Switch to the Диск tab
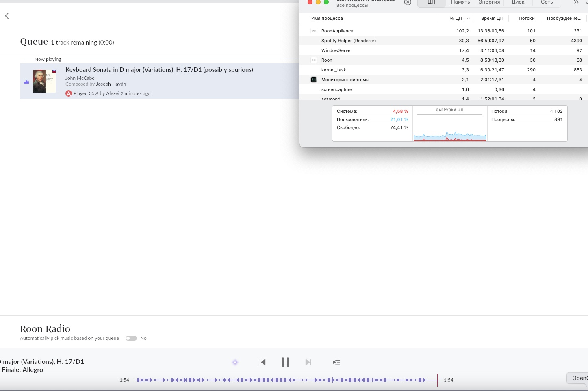Screen dimensions: 588x391 pyautogui.click(x=518, y=2)
